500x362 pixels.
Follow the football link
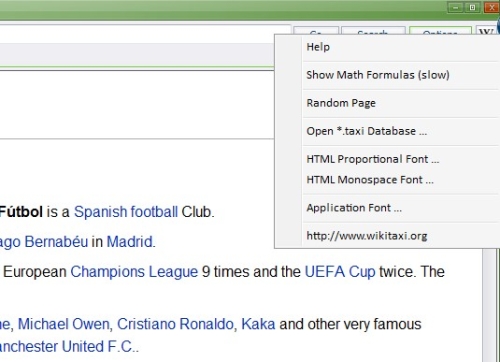pyautogui.click(x=154, y=212)
